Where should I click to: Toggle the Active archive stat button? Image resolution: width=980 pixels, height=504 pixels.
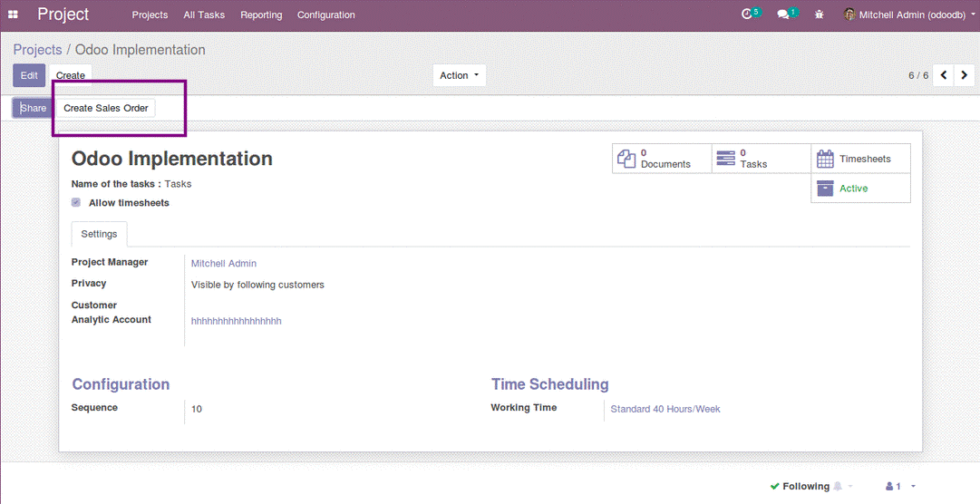pos(860,189)
